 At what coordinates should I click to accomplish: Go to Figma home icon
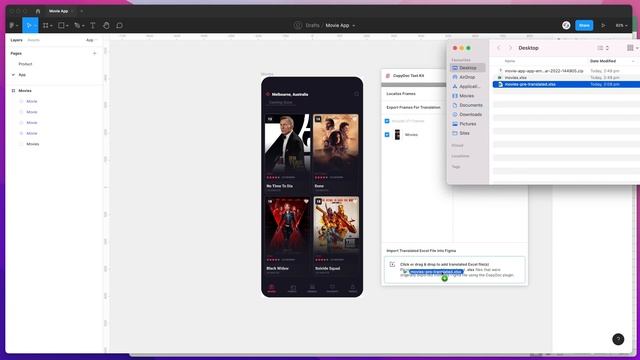pyautogui.click(x=38, y=11)
